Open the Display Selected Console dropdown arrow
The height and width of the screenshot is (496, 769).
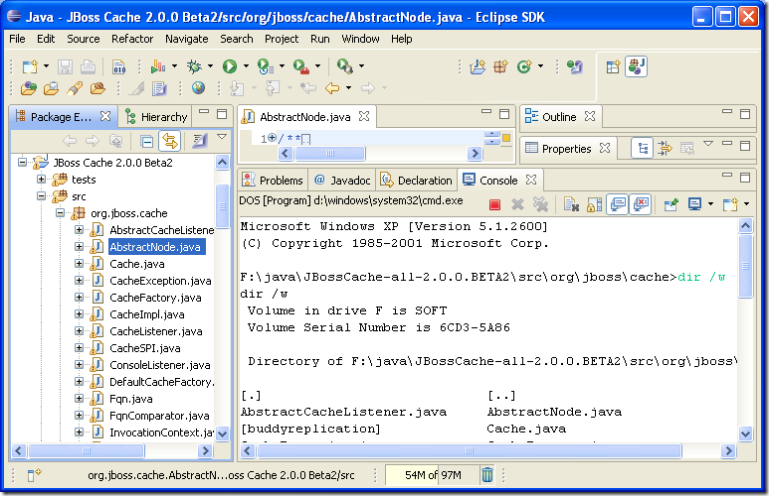pyautogui.click(x=710, y=204)
